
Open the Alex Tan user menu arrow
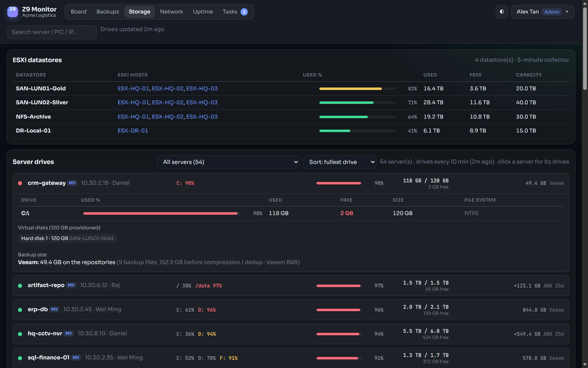tap(567, 12)
